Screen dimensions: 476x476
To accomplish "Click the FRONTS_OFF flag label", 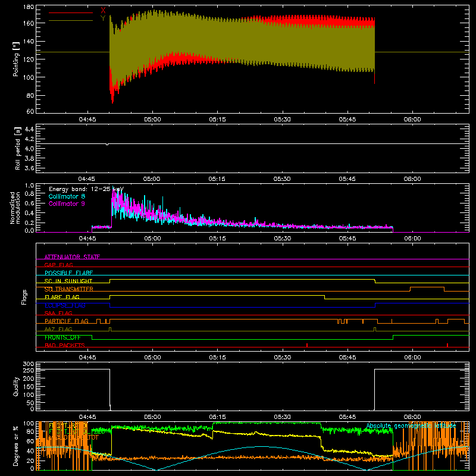I will click(x=62, y=337).
